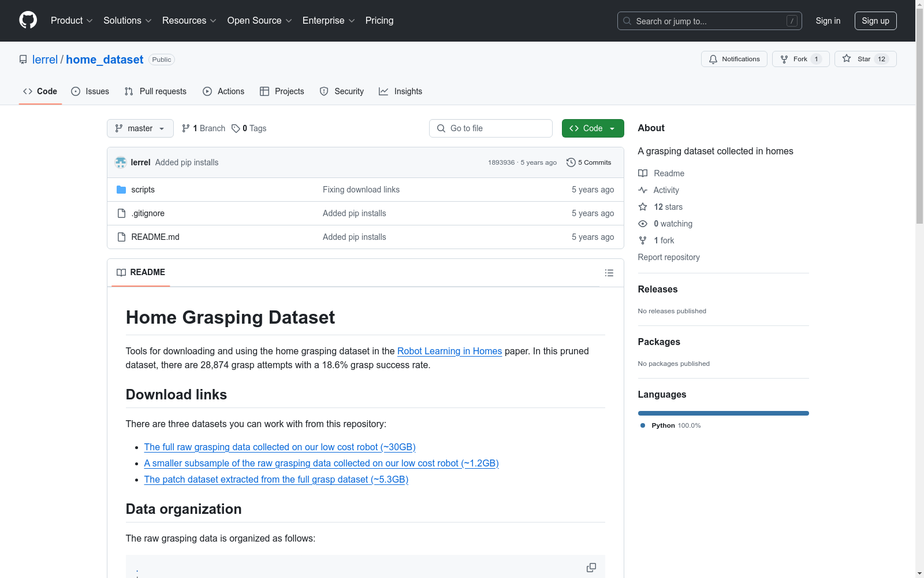View the 1 Branch link
924x578 pixels.
coord(203,128)
